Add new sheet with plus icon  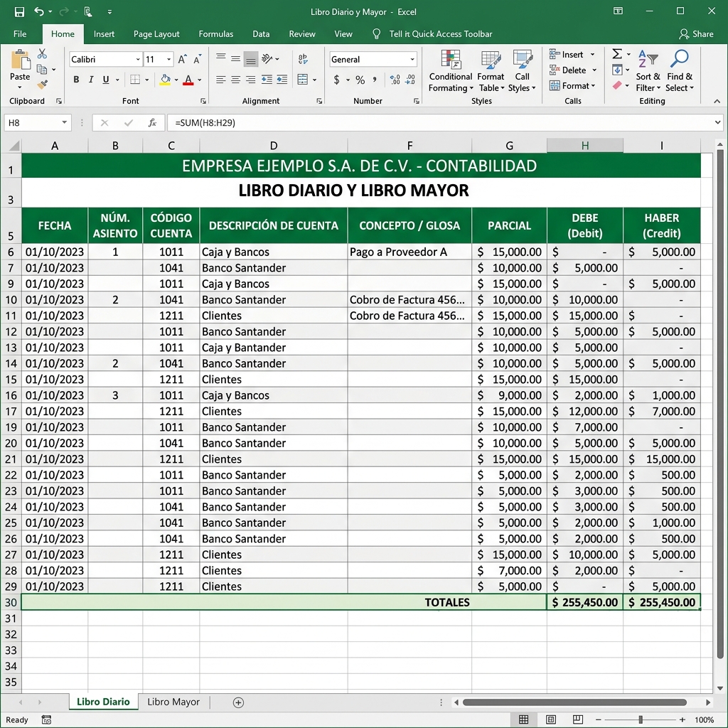click(238, 702)
